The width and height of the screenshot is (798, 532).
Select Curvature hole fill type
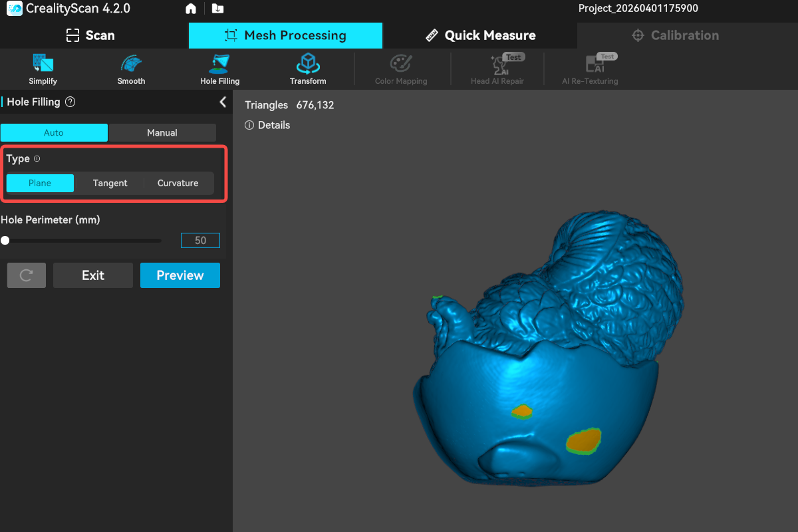[x=178, y=183]
